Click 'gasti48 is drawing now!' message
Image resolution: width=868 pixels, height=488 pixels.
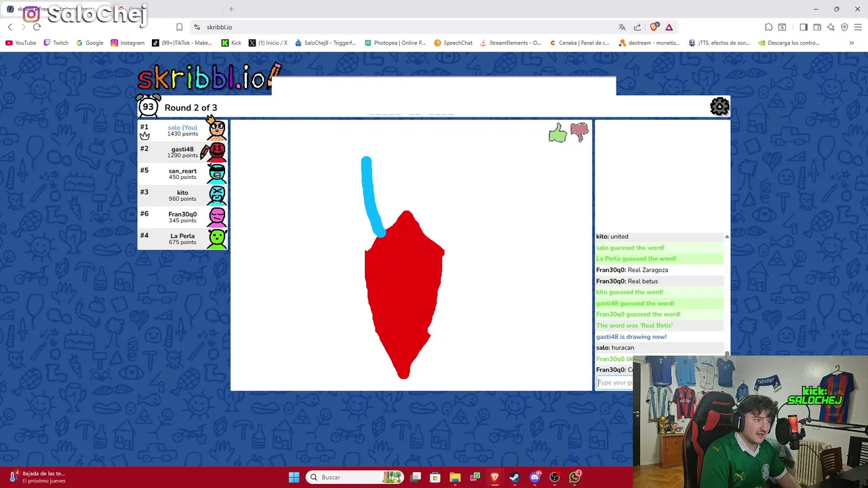click(631, 337)
